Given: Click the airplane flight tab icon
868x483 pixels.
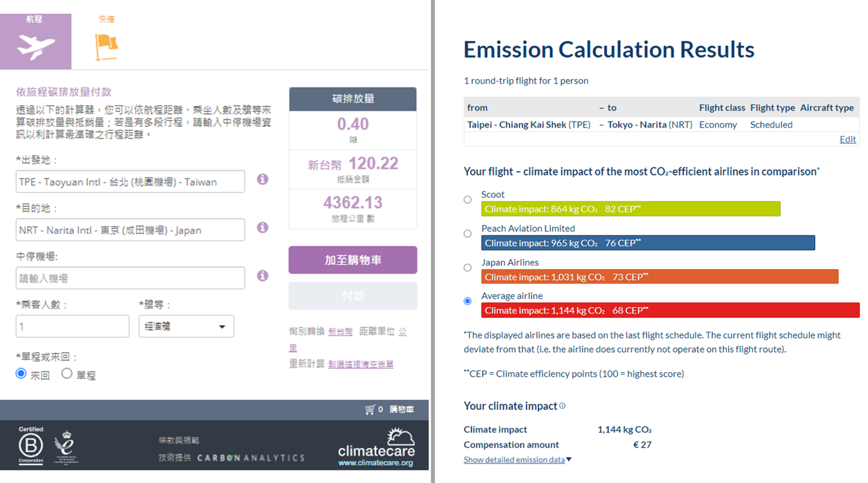Looking at the screenshot, I should [36, 46].
